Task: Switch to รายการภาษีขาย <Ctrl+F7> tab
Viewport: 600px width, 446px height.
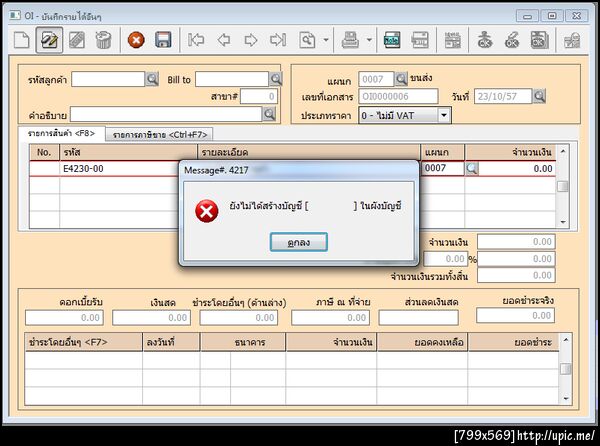Action: tap(160, 135)
